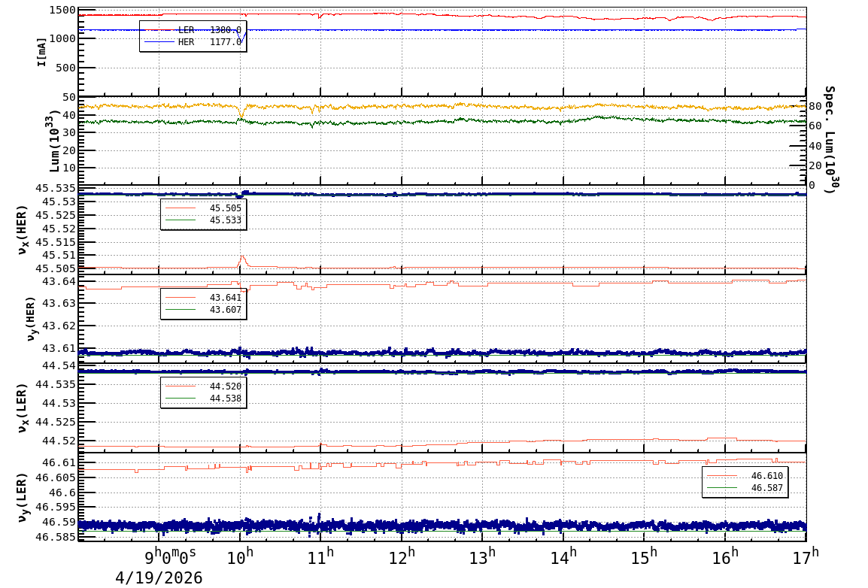The image size is (868, 588).
Task: Click the νy(LER) axis label
Action: [22, 497]
